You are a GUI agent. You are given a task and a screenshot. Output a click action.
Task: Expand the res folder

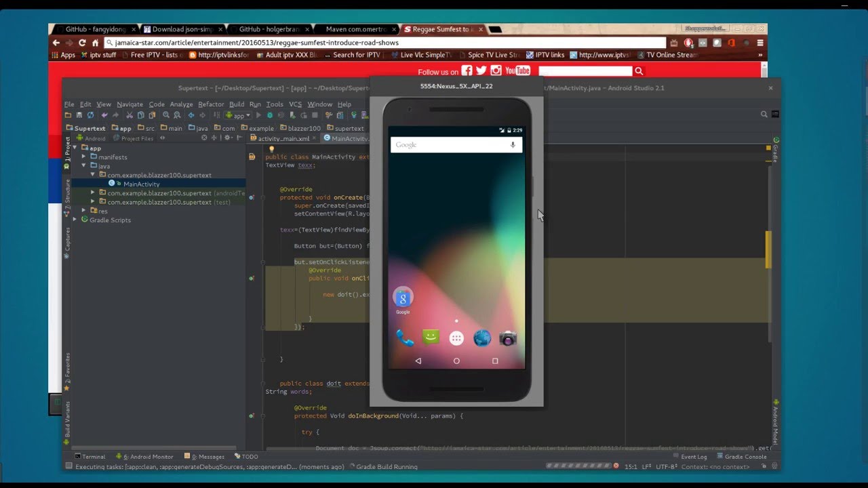point(84,211)
